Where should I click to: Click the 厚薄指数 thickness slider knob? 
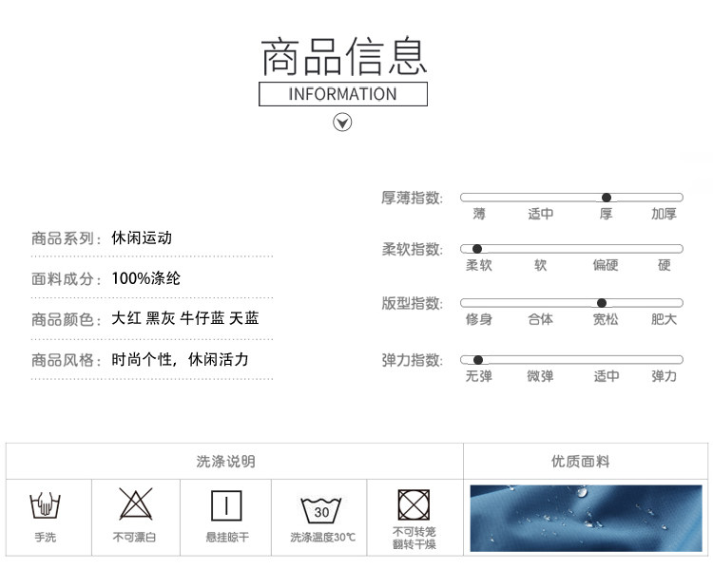(x=607, y=198)
